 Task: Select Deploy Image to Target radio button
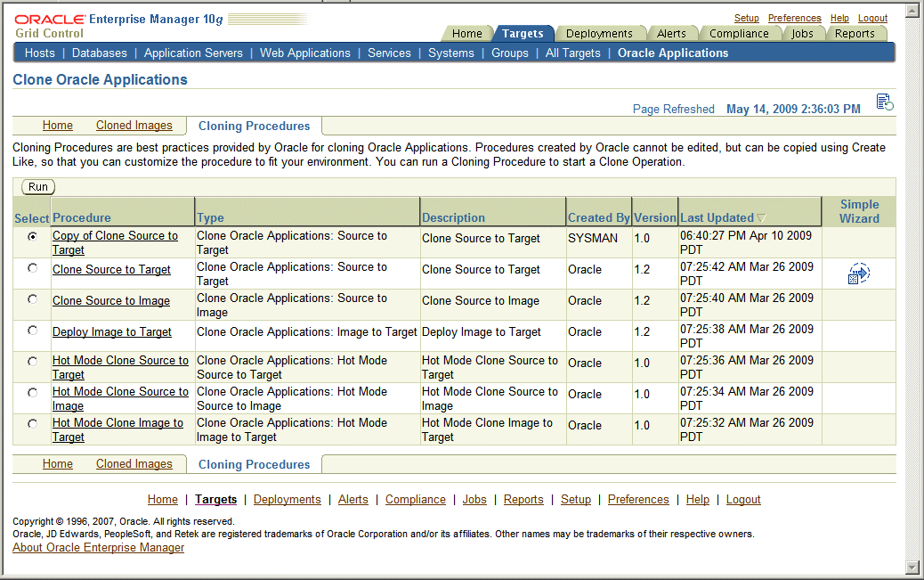(32, 331)
